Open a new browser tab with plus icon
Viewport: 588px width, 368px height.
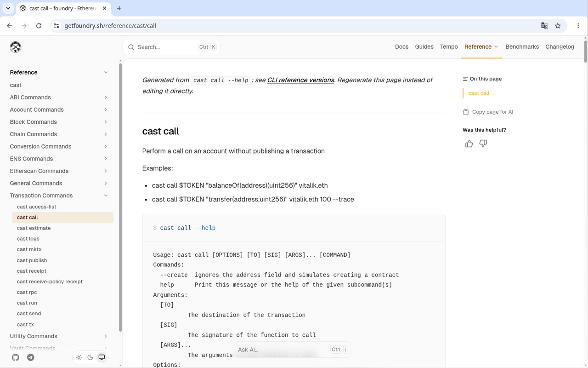pyautogui.click(x=119, y=8)
